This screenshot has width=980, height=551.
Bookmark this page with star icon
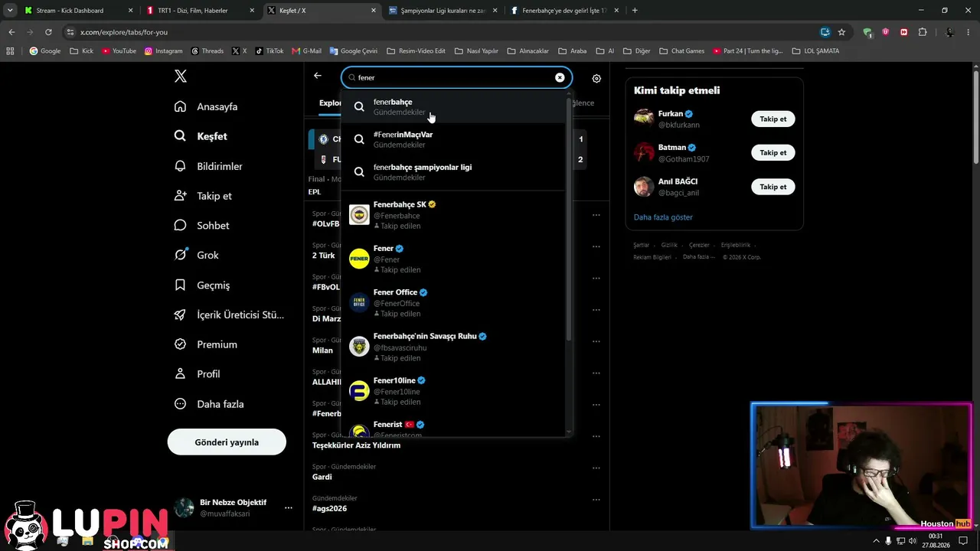[x=841, y=32]
